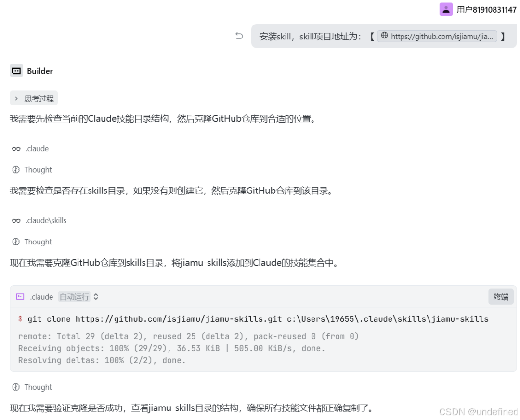This screenshot has height=420, width=520.
Task: Click the globe icon in the GitHub URL chip
Action: click(384, 36)
